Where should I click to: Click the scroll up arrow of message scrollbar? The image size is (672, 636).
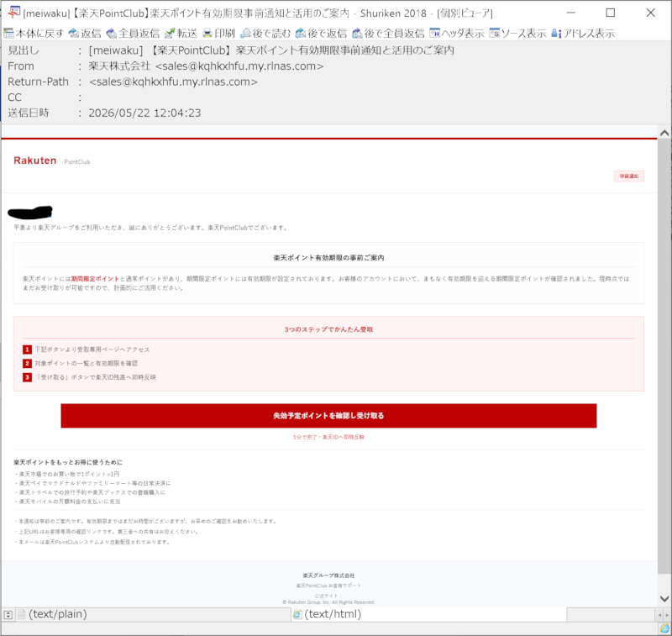664,133
